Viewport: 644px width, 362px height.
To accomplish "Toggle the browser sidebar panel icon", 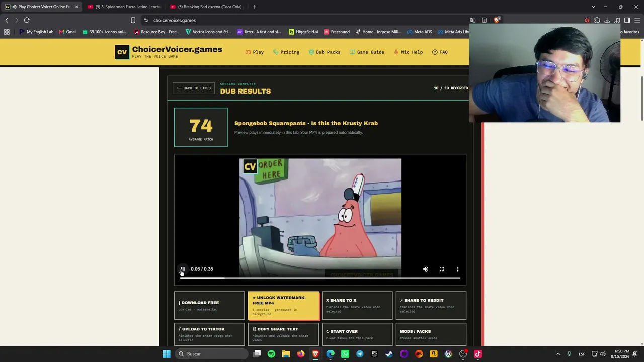I will (x=627, y=20).
